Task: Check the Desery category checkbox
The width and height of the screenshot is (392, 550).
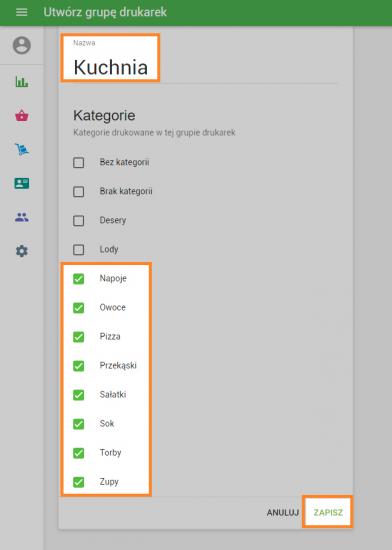Action: pos(79,221)
